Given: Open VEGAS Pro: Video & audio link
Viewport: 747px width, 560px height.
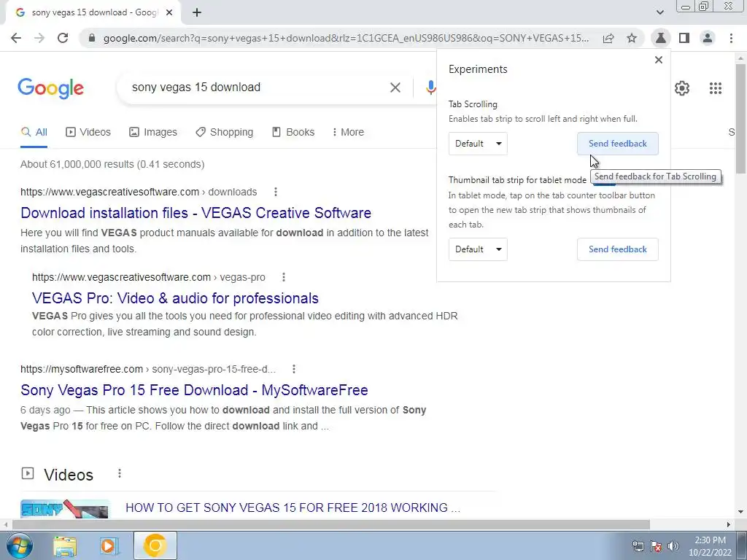Looking at the screenshot, I should tap(175, 298).
